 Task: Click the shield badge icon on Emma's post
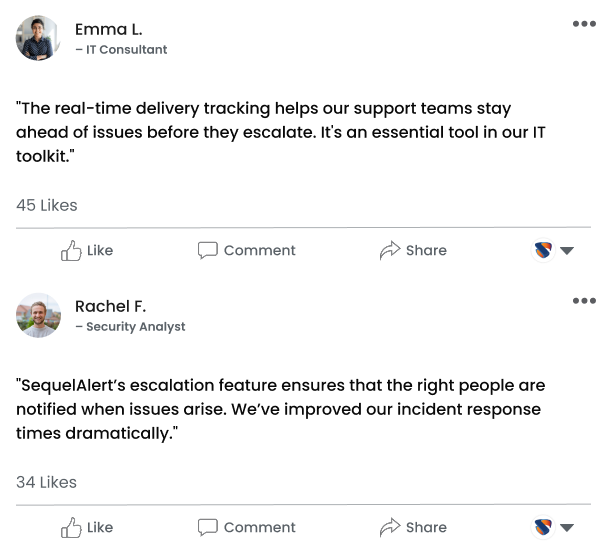(544, 251)
